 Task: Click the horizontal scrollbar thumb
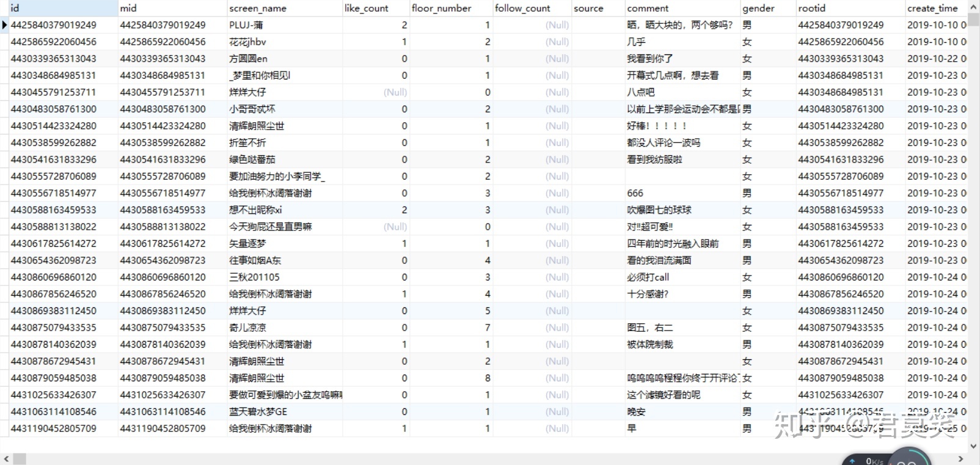pyautogui.click(x=20, y=459)
